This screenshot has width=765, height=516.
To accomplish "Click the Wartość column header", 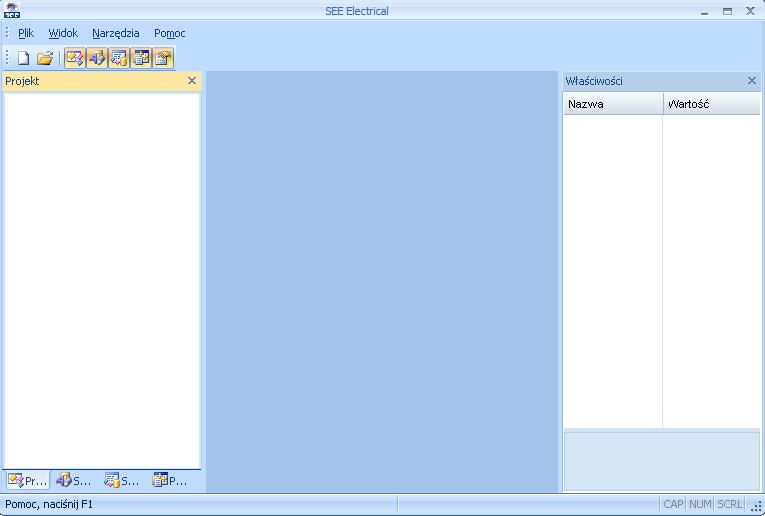I will click(712, 104).
